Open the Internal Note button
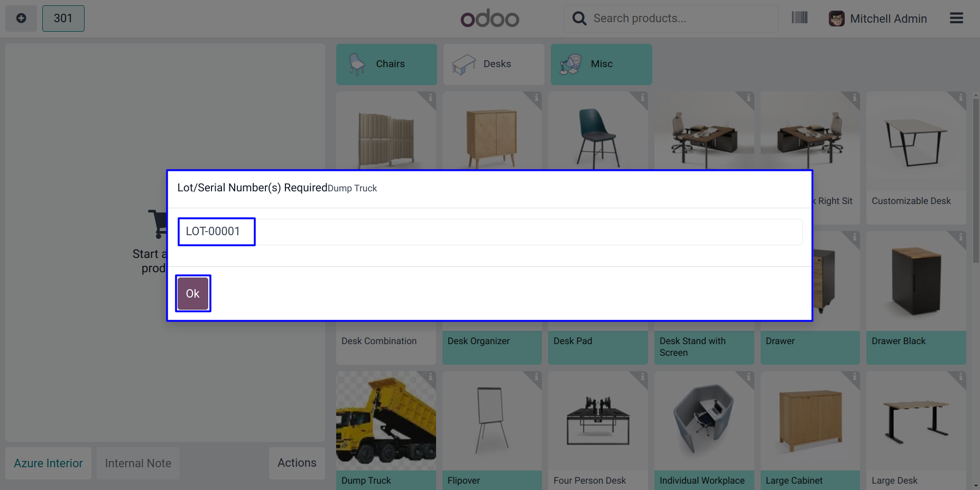Viewport: 980px width, 490px height. pos(138,463)
